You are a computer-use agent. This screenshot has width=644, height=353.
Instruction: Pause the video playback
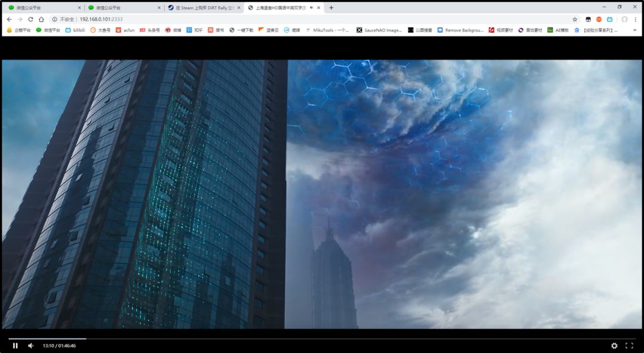tap(15, 346)
